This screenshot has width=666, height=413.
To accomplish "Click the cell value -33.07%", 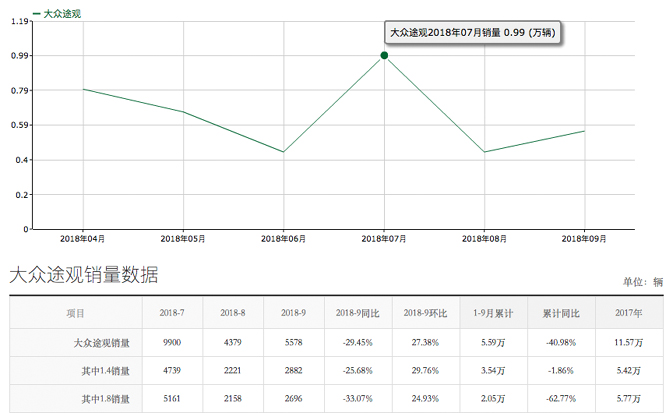I will pyautogui.click(x=358, y=399).
